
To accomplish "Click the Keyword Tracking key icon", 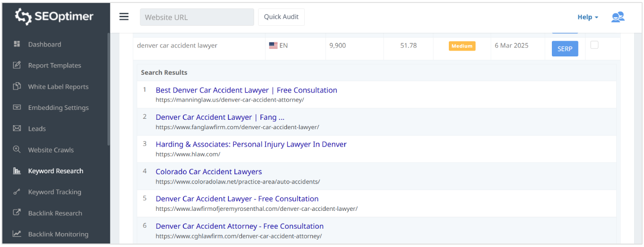I will [x=17, y=192].
